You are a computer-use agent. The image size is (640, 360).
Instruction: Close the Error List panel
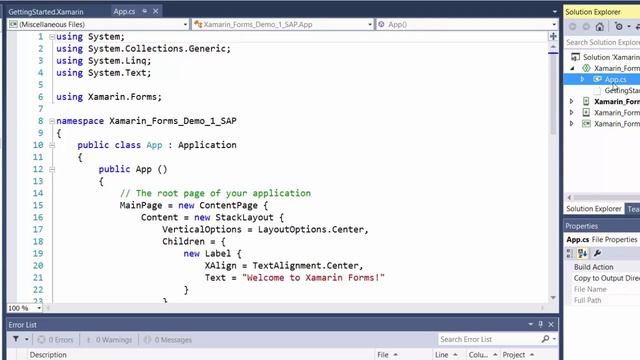(551, 324)
